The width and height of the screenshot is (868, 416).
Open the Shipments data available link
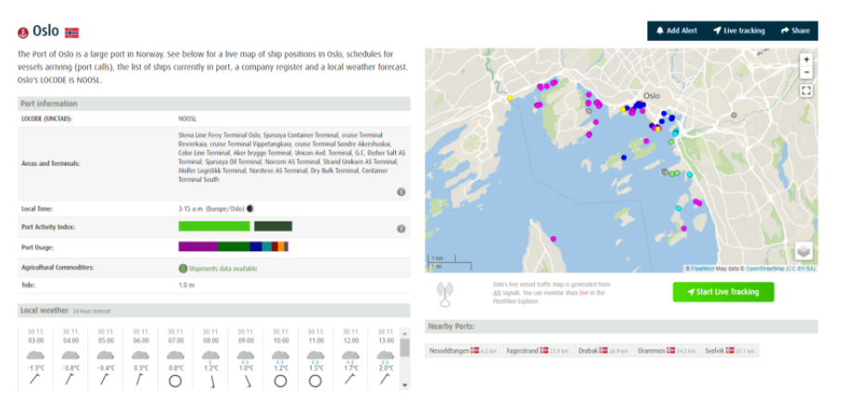(223, 269)
